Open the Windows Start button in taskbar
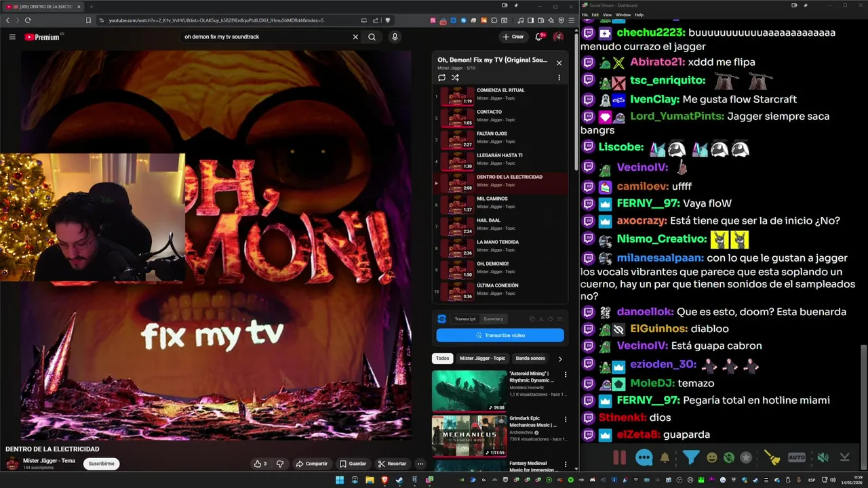 (x=339, y=480)
